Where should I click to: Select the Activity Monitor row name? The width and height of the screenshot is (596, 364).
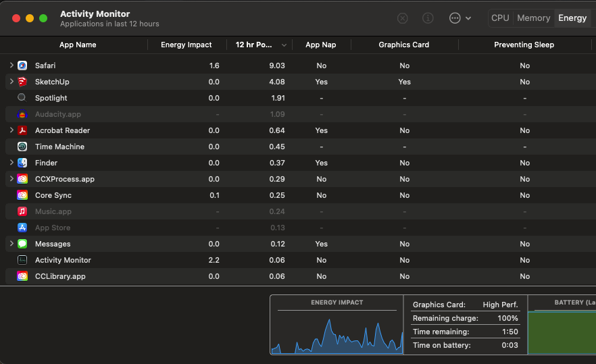(x=63, y=260)
